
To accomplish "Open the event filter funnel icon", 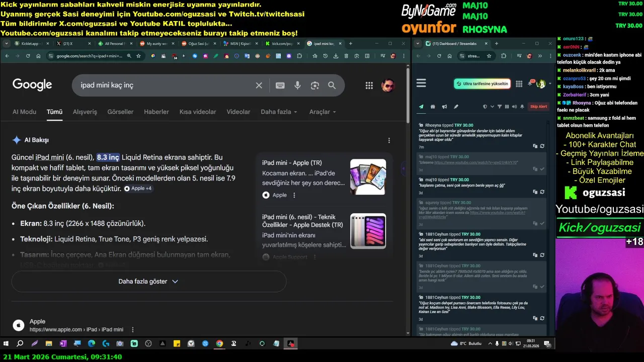I will 500,107.
